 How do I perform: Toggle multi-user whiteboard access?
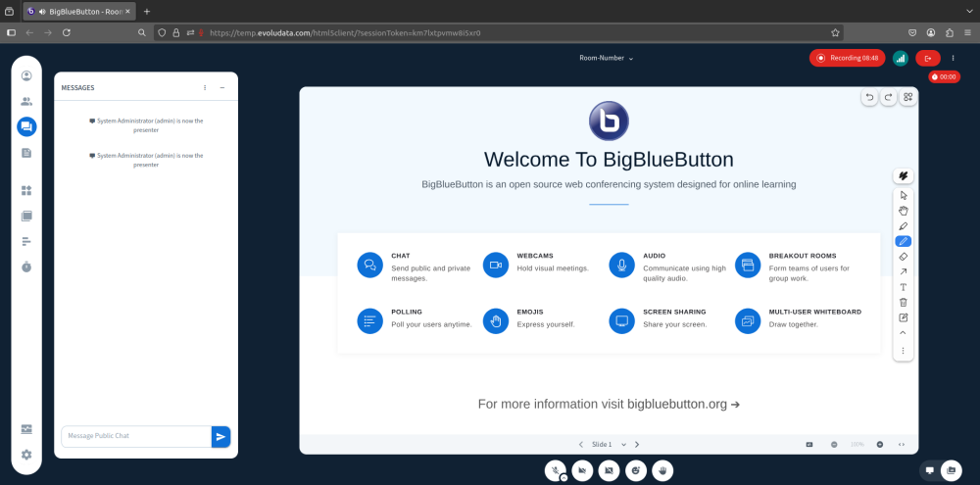click(908, 97)
